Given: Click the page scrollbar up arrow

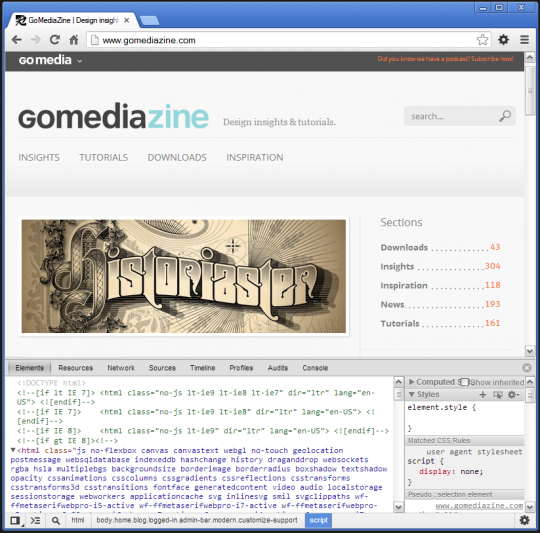Looking at the screenshot, I should coord(530,57).
